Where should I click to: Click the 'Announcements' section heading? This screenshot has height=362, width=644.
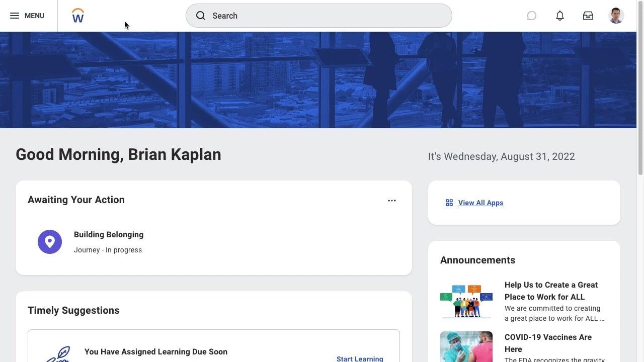click(x=477, y=260)
